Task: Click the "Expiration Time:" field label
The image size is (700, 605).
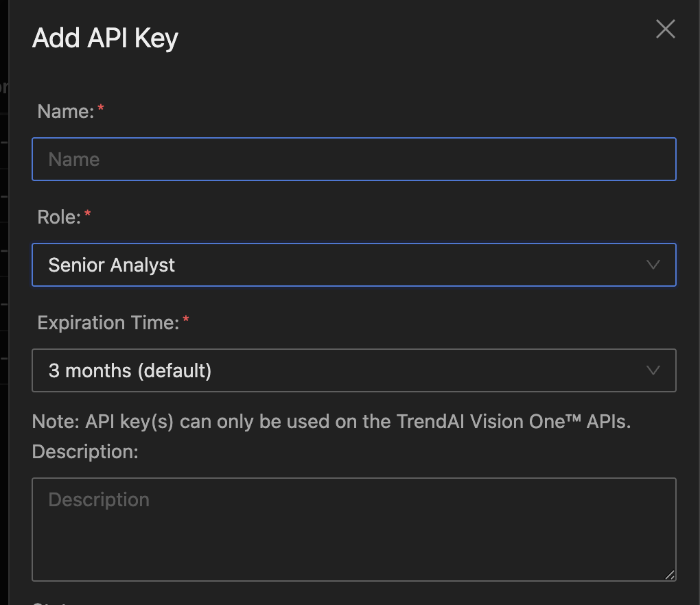Action: pos(108,322)
